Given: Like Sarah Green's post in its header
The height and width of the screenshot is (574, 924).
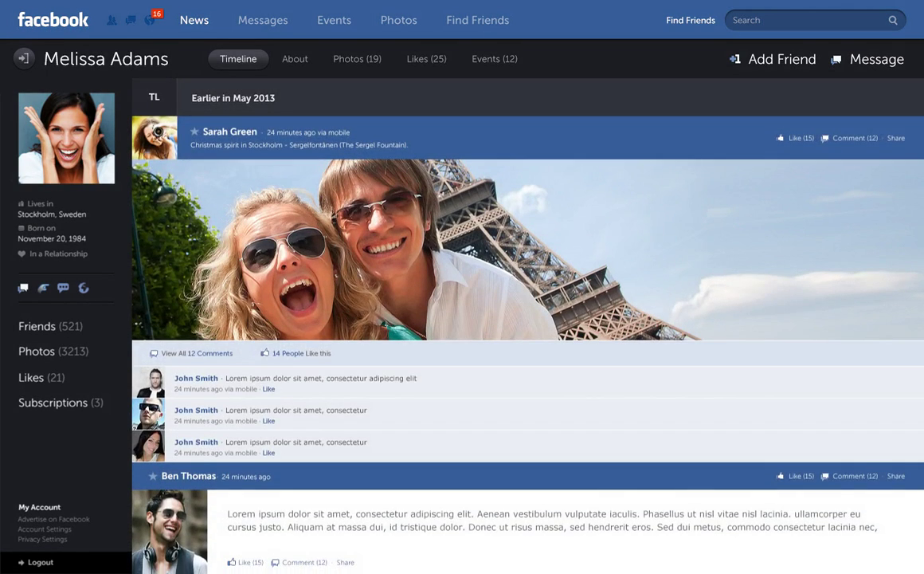Looking at the screenshot, I should (795, 139).
